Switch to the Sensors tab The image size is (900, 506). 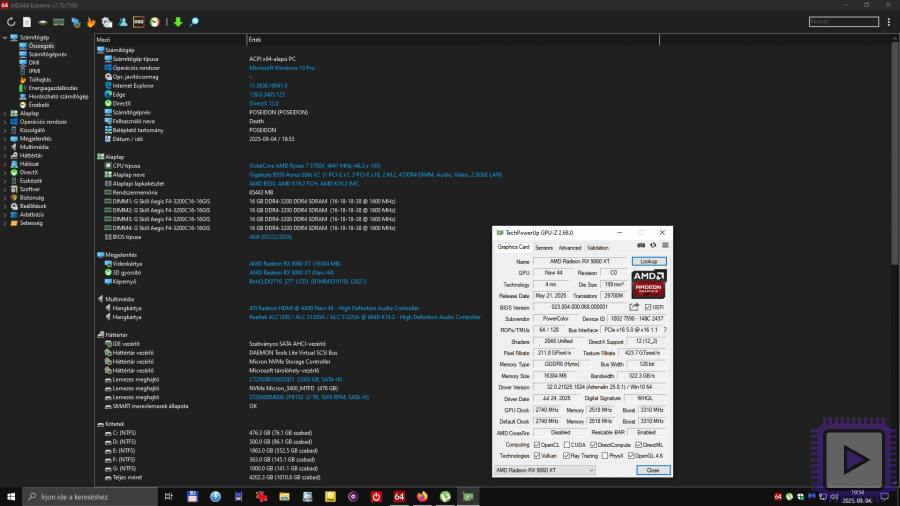pos(544,248)
